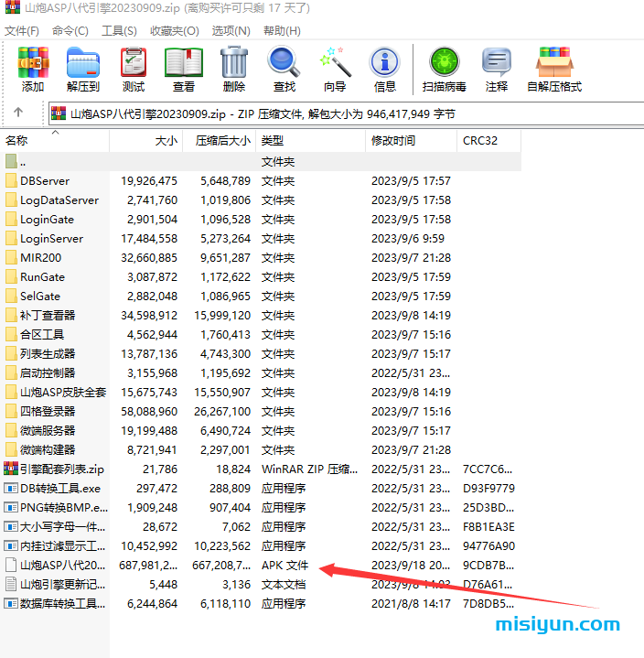Open the 查找 (Find) magnifier tool
644x658 pixels.
[284, 62]
